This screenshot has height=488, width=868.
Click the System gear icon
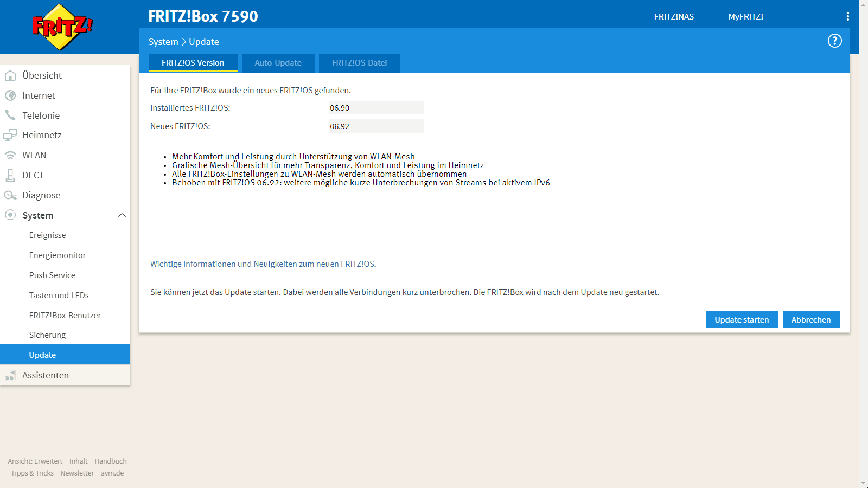[x=10, y=215]
